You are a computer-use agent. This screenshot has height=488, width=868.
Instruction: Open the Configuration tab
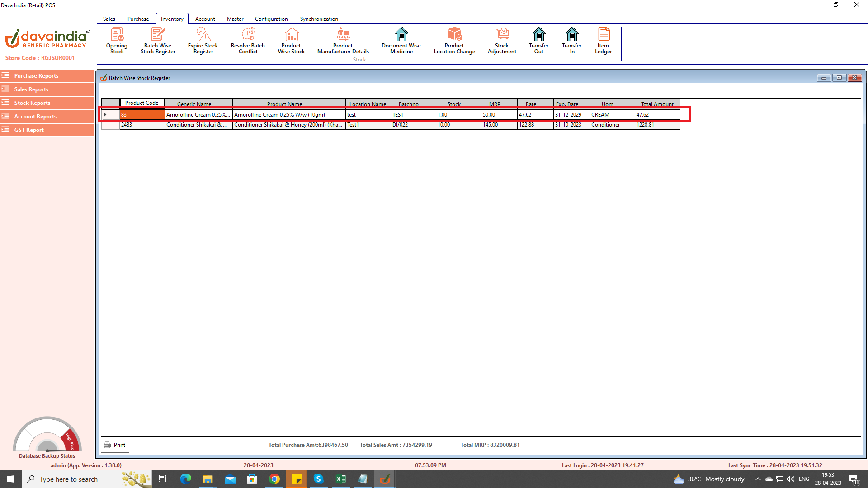pyautogui.click(x=271, y=19)
